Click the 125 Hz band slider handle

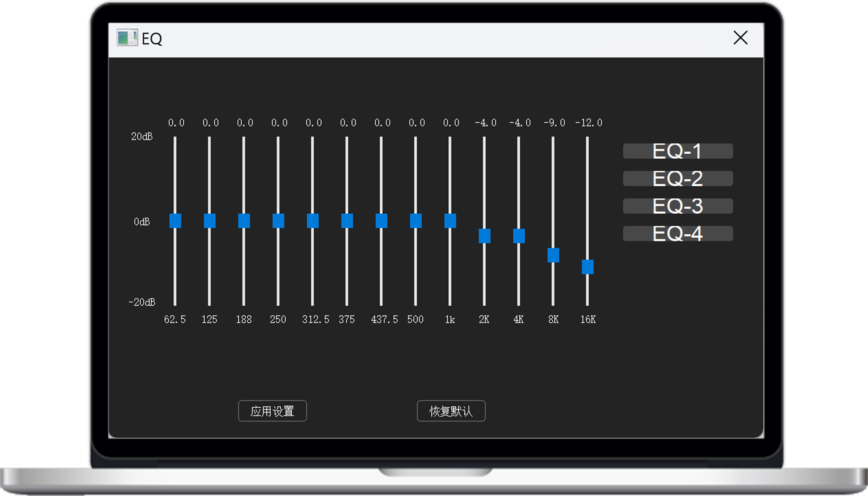[x=210, y=221]
